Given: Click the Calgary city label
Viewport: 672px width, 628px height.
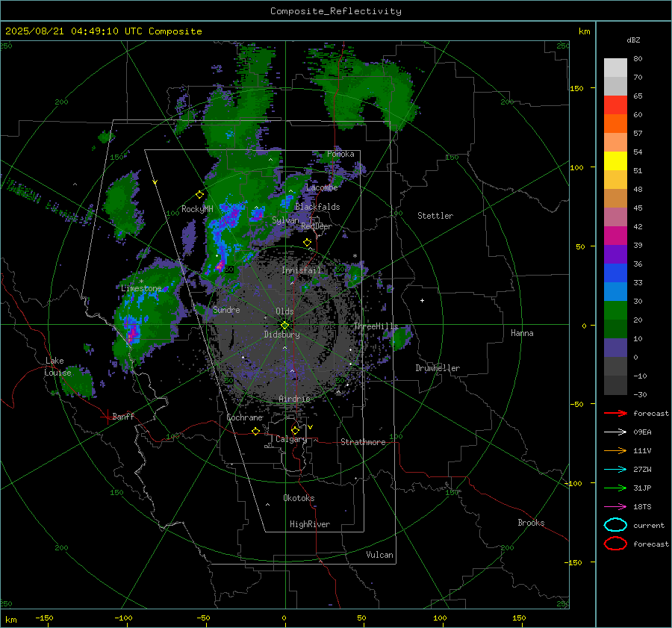Looking at the screenshot, I should (x=291, y=439).
